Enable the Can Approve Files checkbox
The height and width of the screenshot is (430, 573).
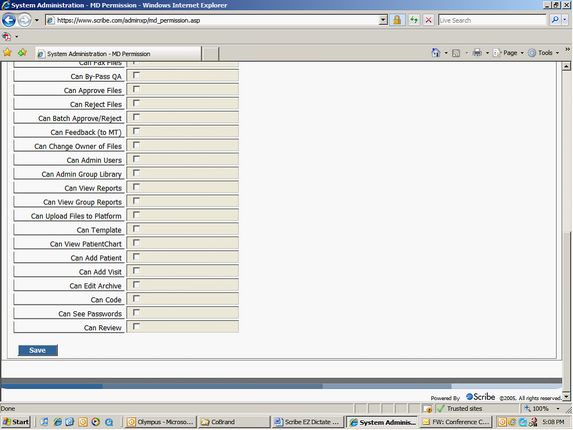136,89
